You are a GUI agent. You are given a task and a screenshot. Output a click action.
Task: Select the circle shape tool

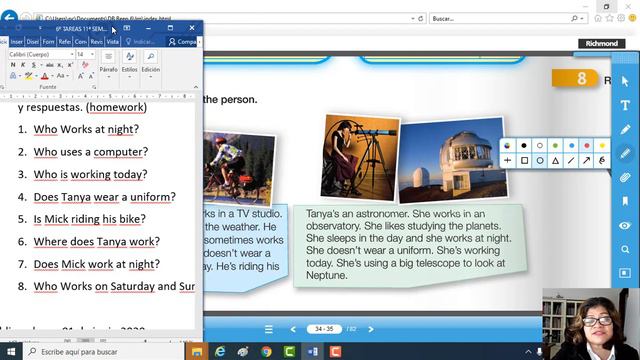(540, 161)
